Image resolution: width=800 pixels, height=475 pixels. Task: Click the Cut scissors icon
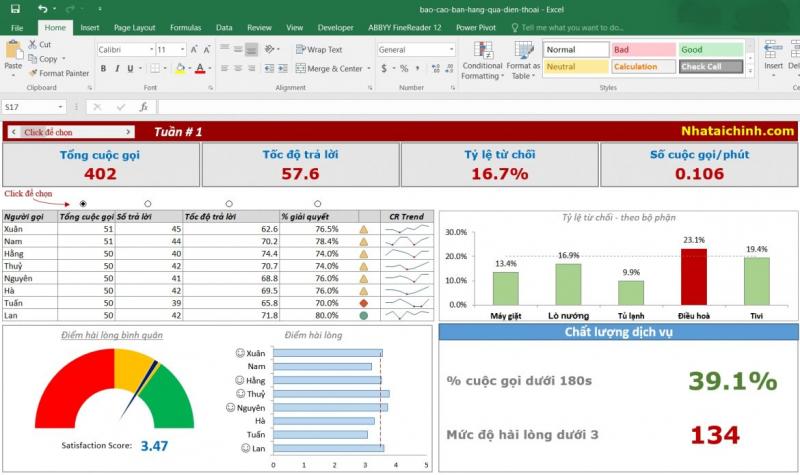click(39, 45)
